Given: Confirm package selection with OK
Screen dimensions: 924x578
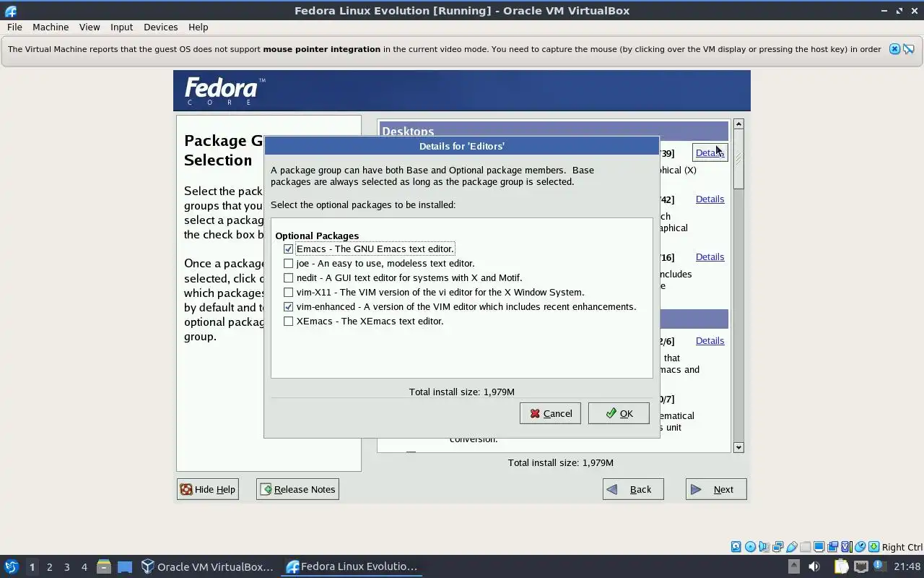Looking at the screenshot, I should [619, 413].
